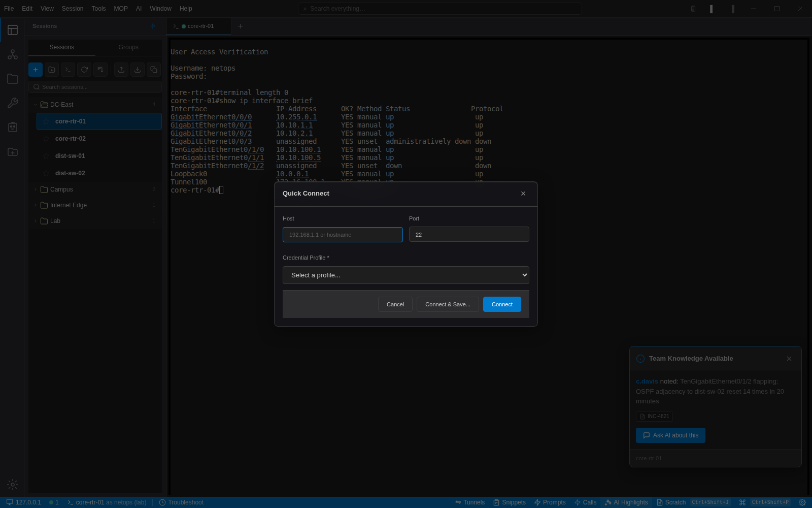Export sessions with the upload icon
The width and height of the screenshot is (812, 508).
(121, 70)
